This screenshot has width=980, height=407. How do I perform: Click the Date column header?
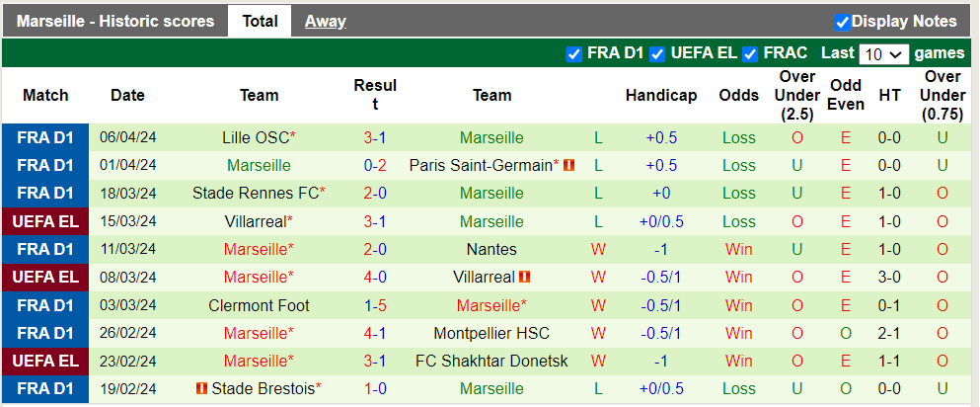click(x=127, y=96)
